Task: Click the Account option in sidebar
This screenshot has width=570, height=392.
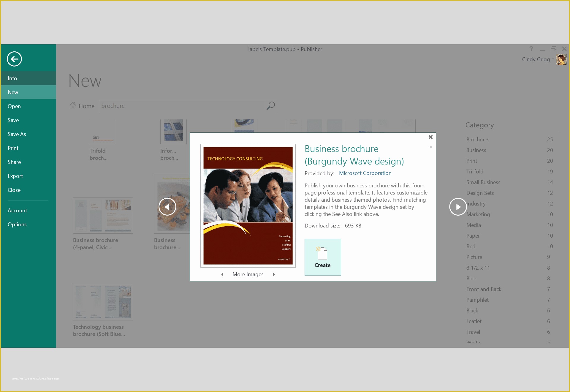Action: pyautogui.click(x=18, y=210)
